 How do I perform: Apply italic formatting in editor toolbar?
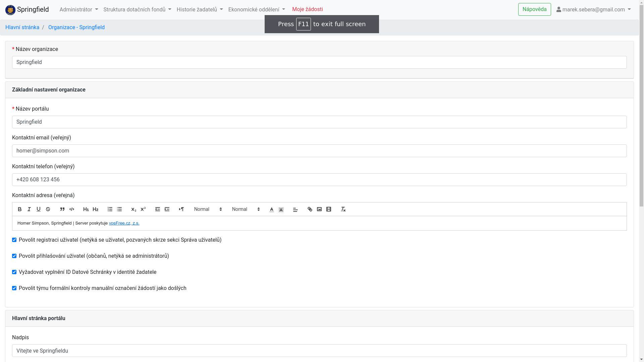coord(29,209)
